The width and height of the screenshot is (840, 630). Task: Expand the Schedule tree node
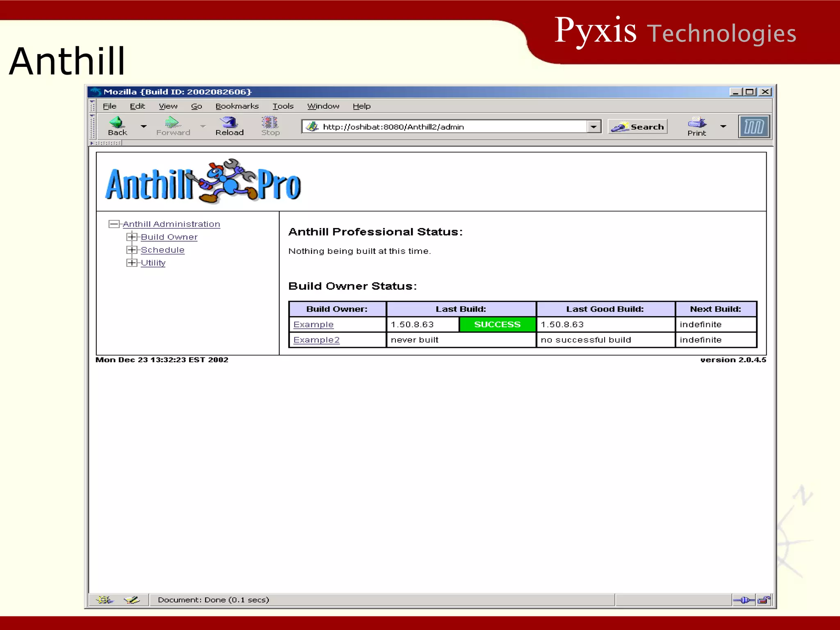click(x=131, y=250)
